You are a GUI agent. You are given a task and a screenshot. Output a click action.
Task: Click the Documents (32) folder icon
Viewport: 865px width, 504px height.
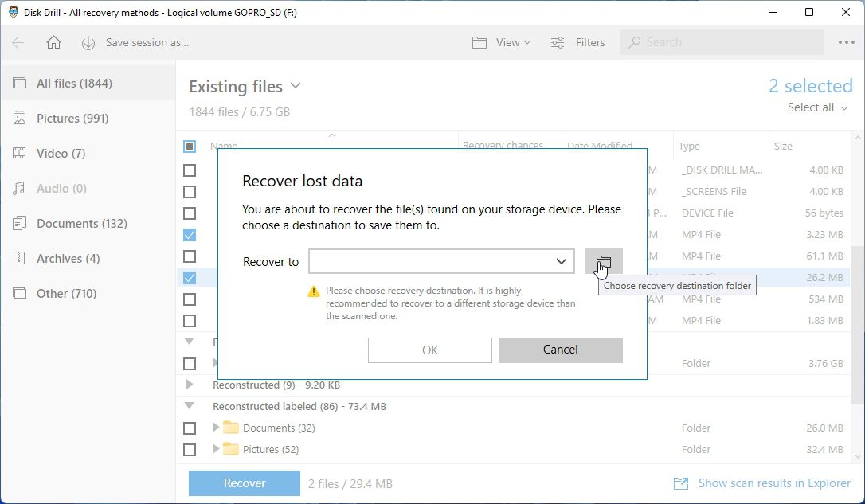[231, 428]
